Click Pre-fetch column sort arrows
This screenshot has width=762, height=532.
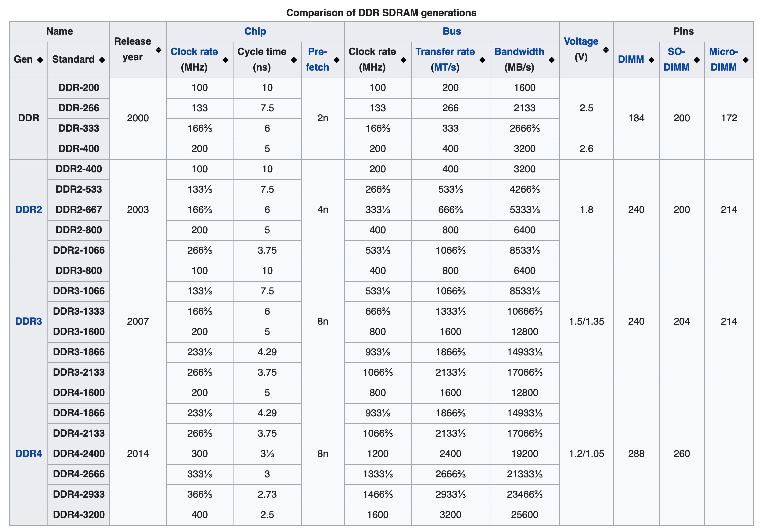click(337, 60)
